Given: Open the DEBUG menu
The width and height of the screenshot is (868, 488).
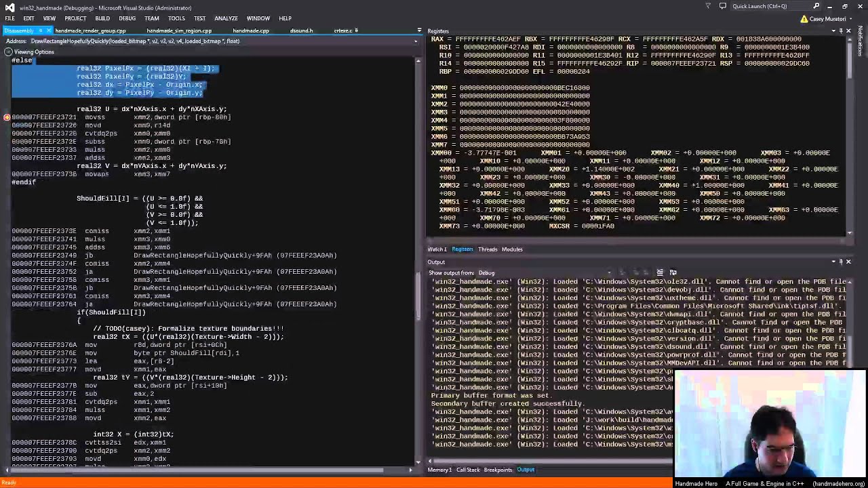Looking at the screenshot, I should click(x=127, y=18).
